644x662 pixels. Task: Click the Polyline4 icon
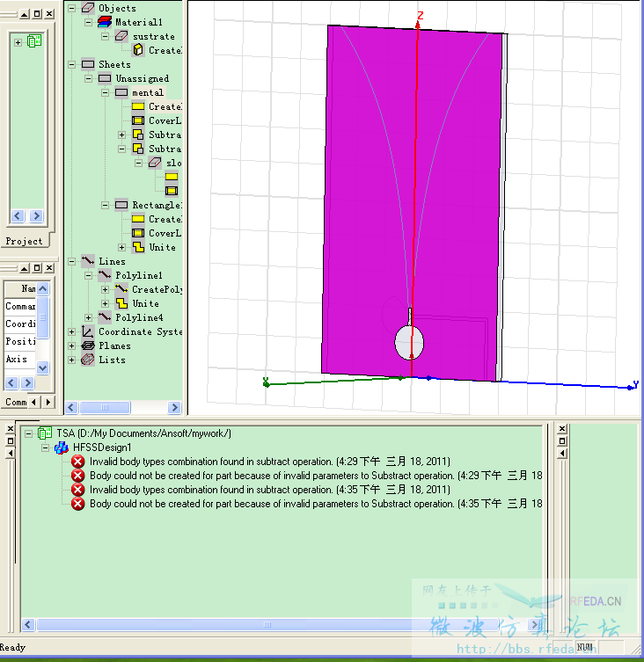pyautogui.click(x=105, y=317)
